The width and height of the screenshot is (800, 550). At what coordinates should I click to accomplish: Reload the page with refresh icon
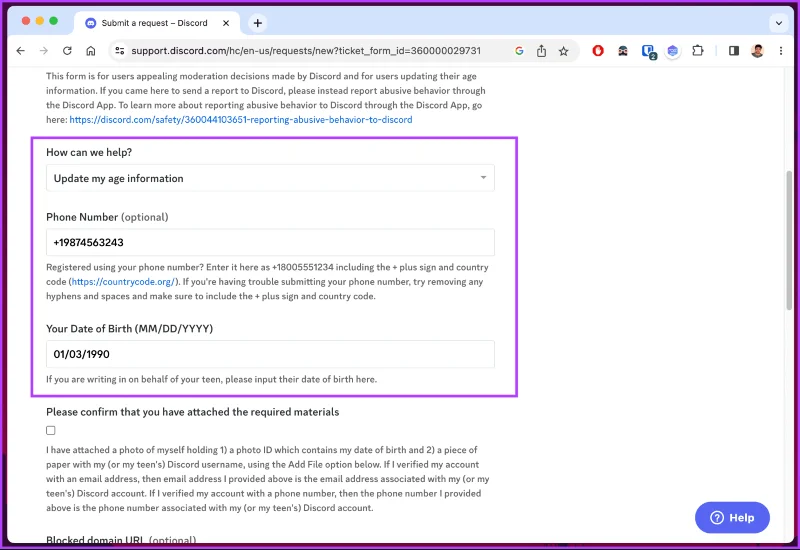[x=67, y=51]
